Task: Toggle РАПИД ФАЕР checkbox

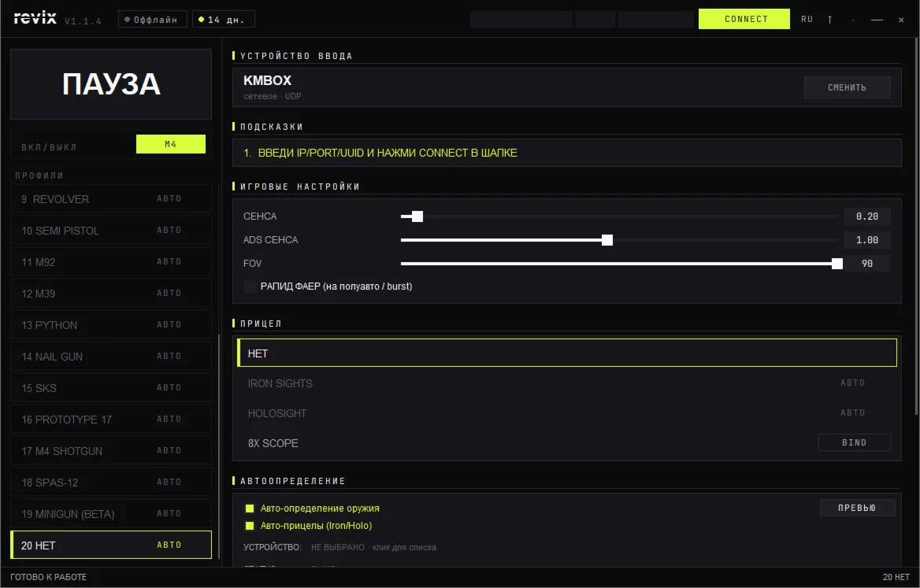Action: pos(250,286)
